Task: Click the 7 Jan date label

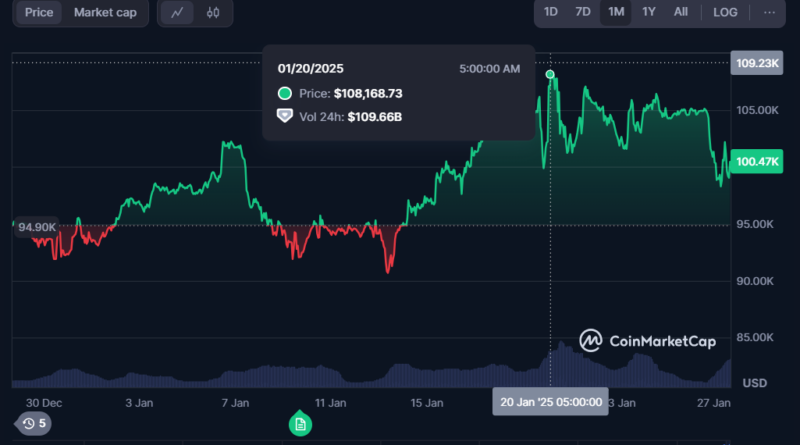Action: 235,403
